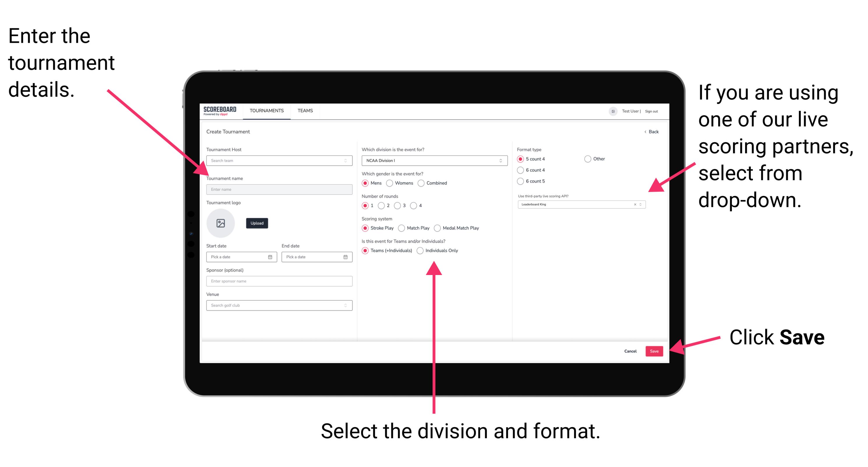
Task: Enter name in Tournament name field
Action: coord(278,189)
